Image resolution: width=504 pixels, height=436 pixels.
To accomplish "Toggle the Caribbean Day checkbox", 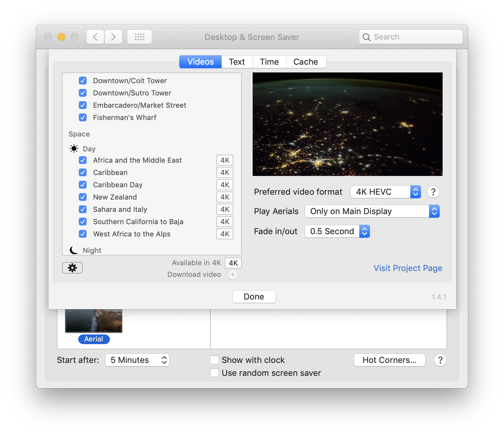I will pyautogui.click(x=83, y=185).
